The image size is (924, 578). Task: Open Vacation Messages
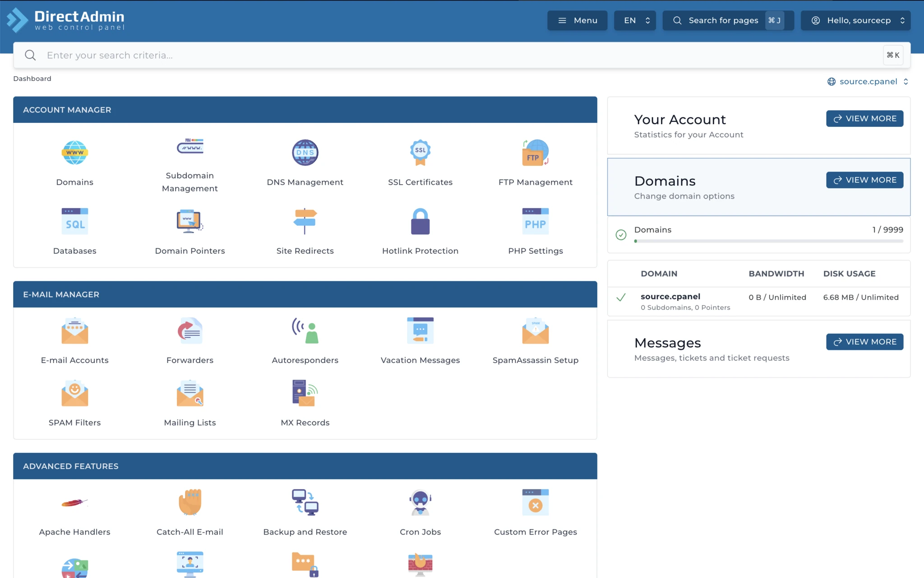(x=420, y=331)
